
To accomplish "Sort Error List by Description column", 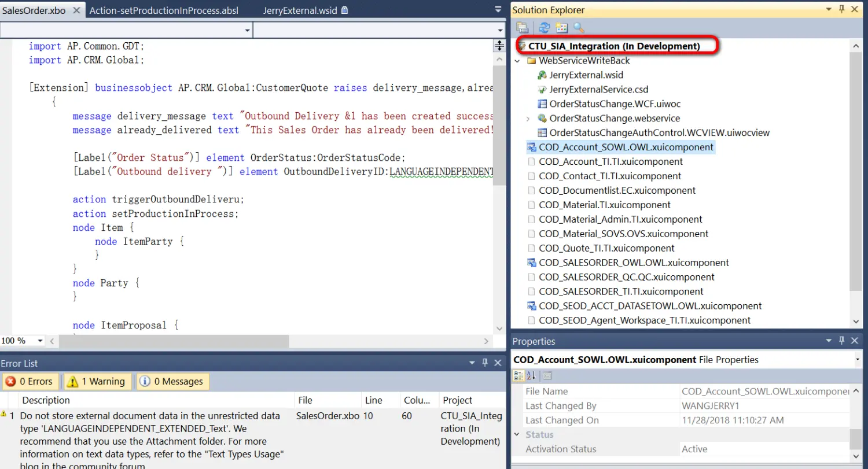I will pos(156,400).
